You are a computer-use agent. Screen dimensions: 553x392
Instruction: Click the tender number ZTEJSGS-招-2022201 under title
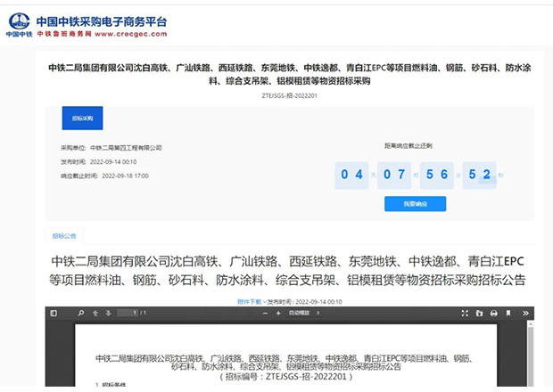[290, 96]
